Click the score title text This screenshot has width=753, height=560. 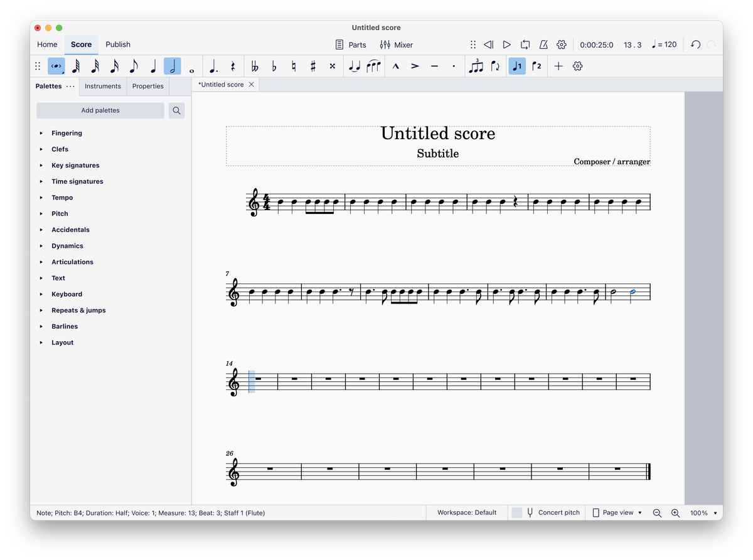pos(437,134)
